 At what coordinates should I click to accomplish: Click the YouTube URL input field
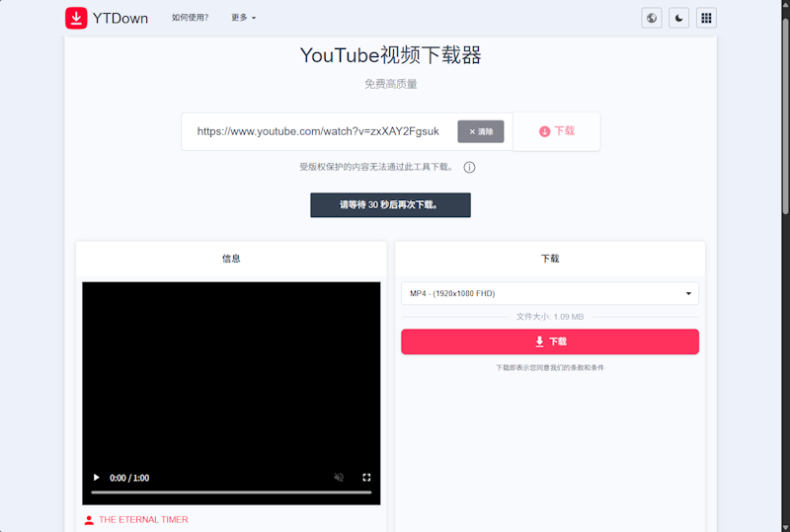[x=320, y=131]
